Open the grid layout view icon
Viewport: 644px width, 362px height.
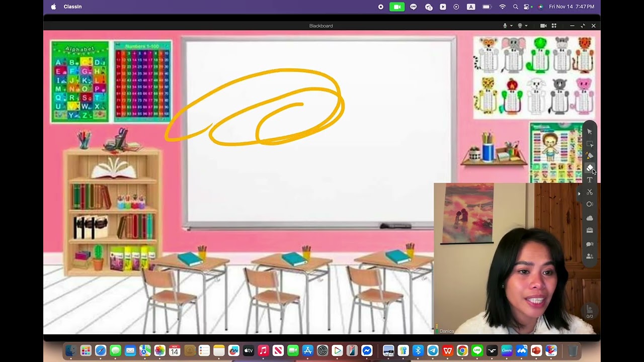click(554, 26)
